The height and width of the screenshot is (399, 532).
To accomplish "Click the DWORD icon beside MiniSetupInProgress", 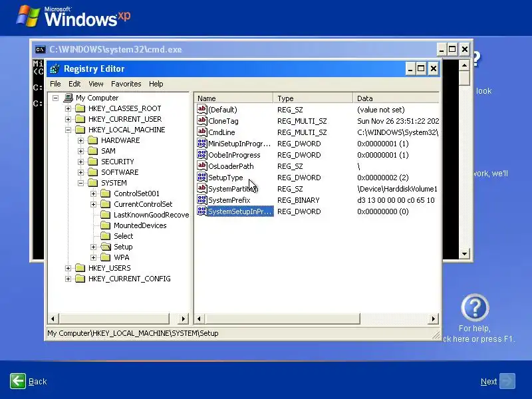I will pos(202,143).
